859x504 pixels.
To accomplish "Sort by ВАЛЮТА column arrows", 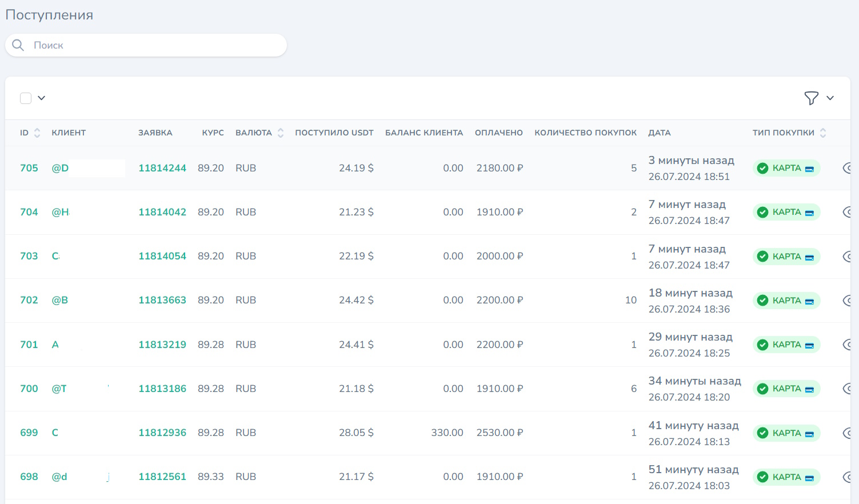I will coord(281,133).
